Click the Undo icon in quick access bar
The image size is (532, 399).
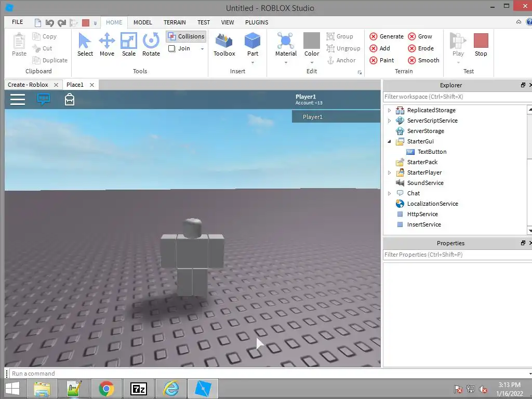click(x=50, y=23)
